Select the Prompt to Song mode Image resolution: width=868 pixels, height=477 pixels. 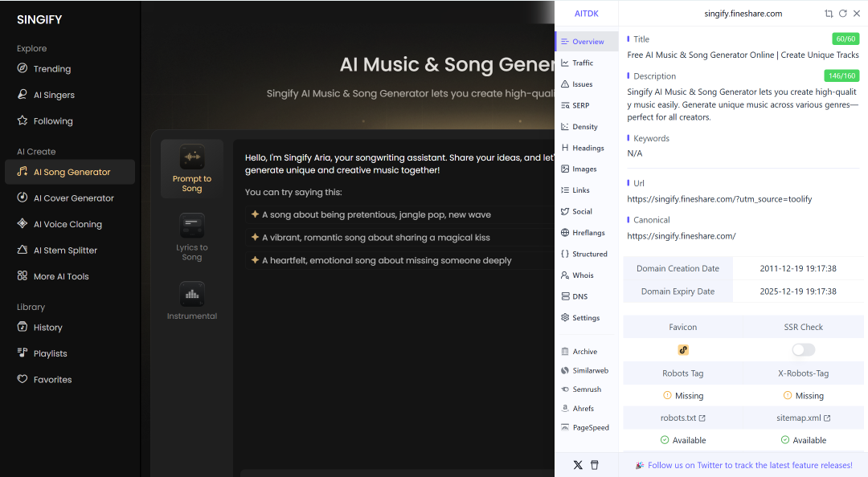[x=192, y=169]
